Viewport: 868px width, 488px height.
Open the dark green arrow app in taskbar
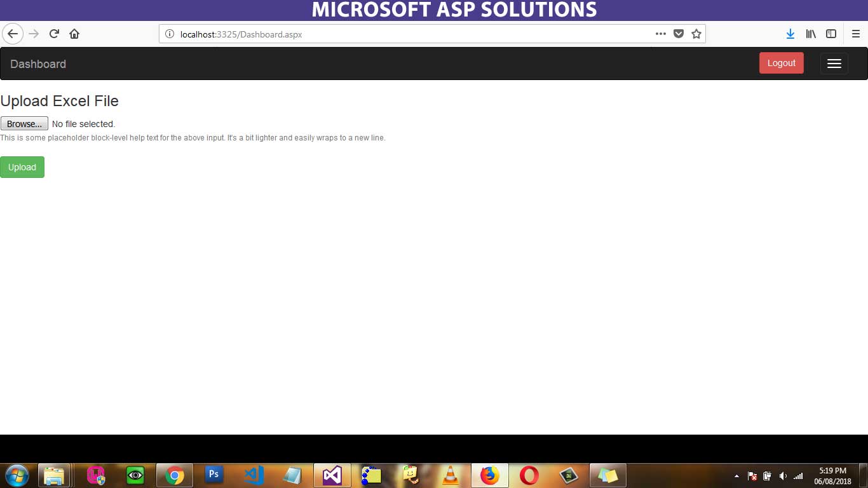[x=569, y=475]
